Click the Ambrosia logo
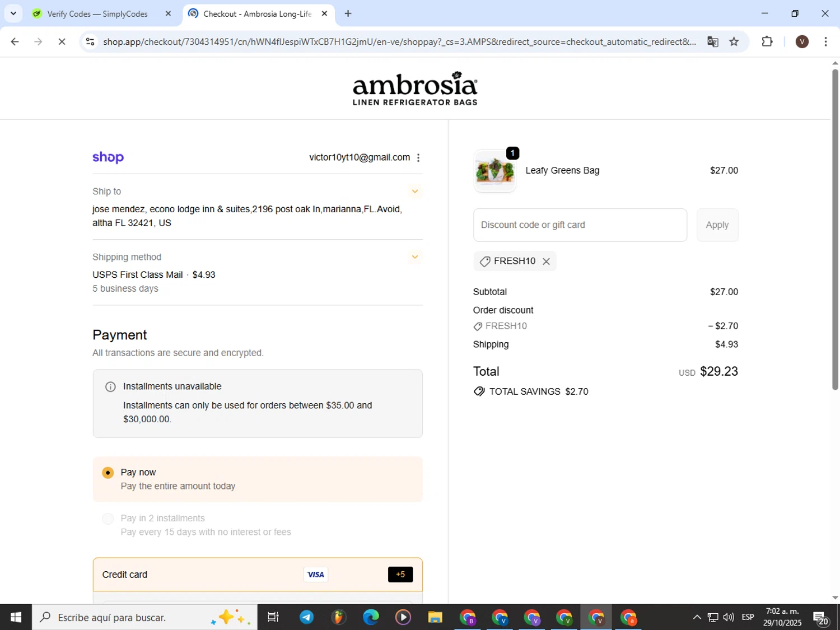840x630 pixels. tap(415, 88)
